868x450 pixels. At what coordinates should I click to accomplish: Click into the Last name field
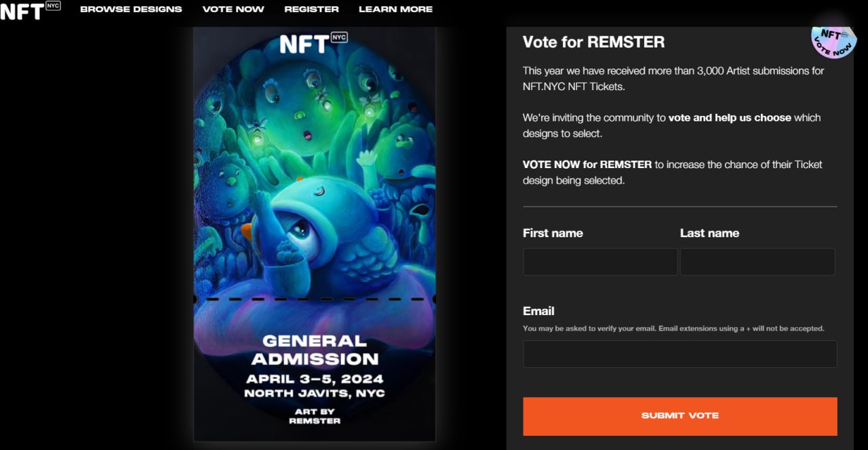pos(757,262)
